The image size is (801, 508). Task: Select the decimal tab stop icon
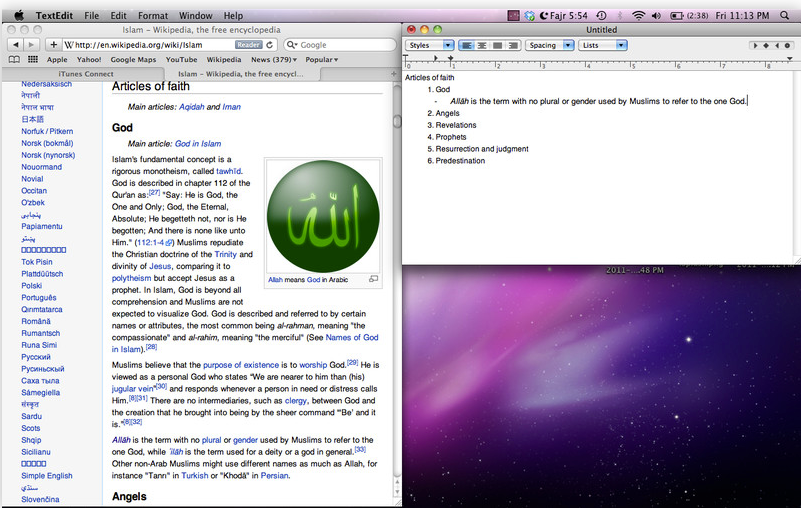tap(788, 45)
